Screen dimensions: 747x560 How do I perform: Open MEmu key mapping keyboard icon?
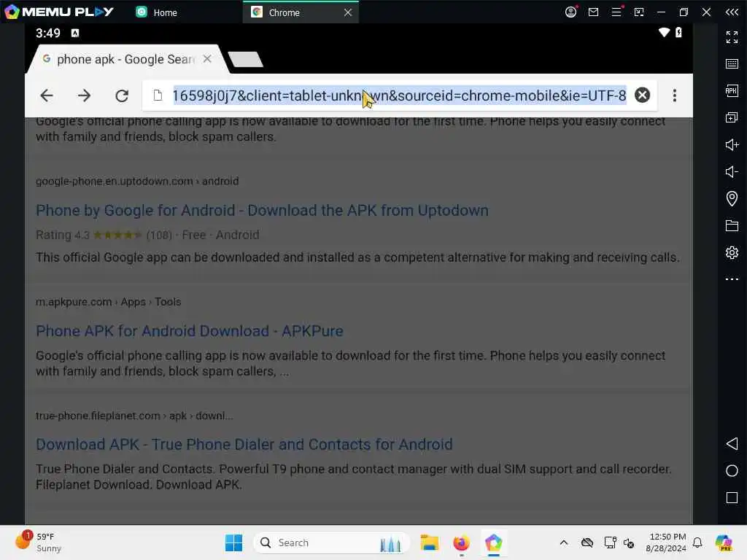point(732,64)
